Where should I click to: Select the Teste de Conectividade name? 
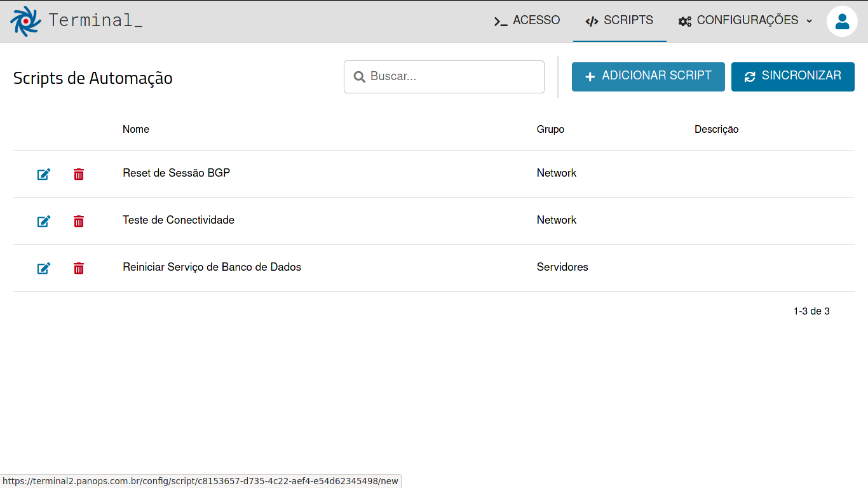(x=179, y=220)
